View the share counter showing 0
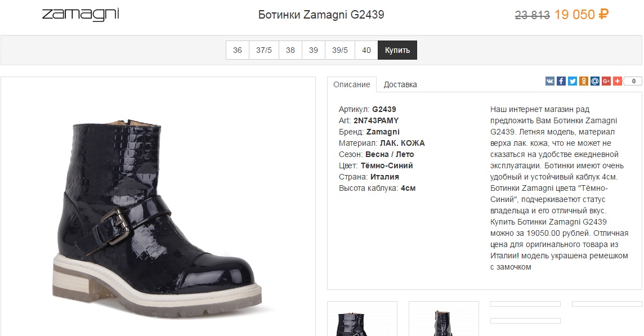 tap(633, 81)
